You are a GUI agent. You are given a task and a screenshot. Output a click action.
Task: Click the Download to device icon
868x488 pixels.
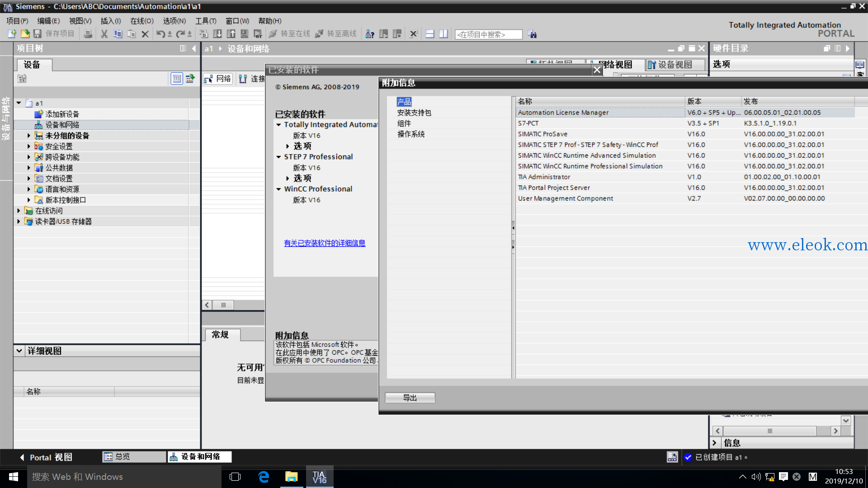217,34
